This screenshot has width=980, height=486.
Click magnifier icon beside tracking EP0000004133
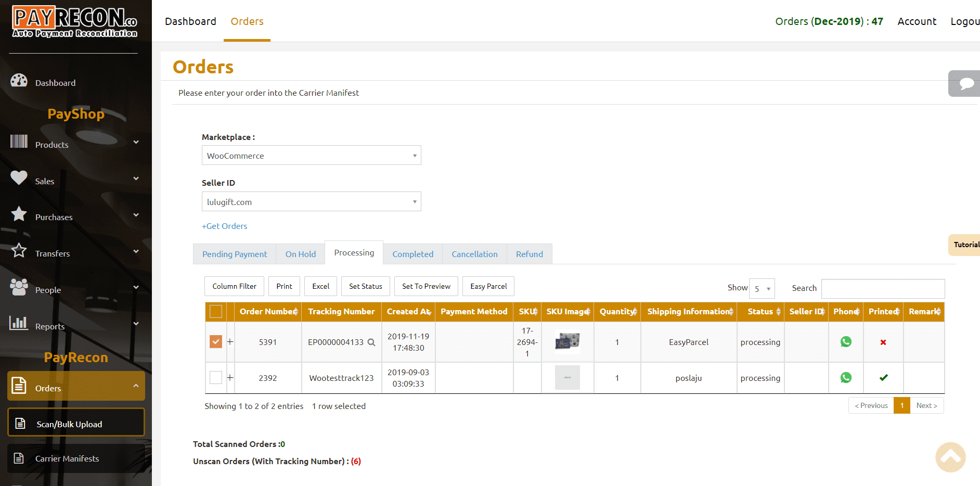371,342
